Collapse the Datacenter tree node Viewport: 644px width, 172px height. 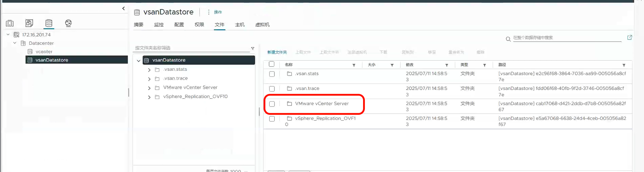pyautogui.click(x=15, y=43)
